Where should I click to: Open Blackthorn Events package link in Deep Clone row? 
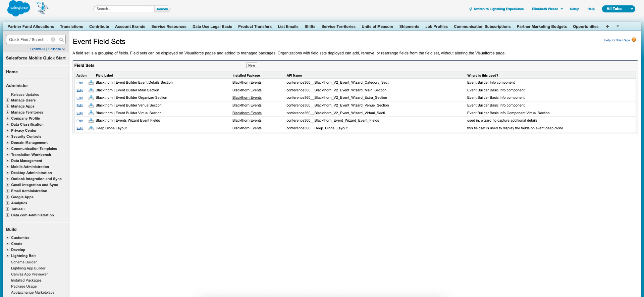tap(247, 128)
